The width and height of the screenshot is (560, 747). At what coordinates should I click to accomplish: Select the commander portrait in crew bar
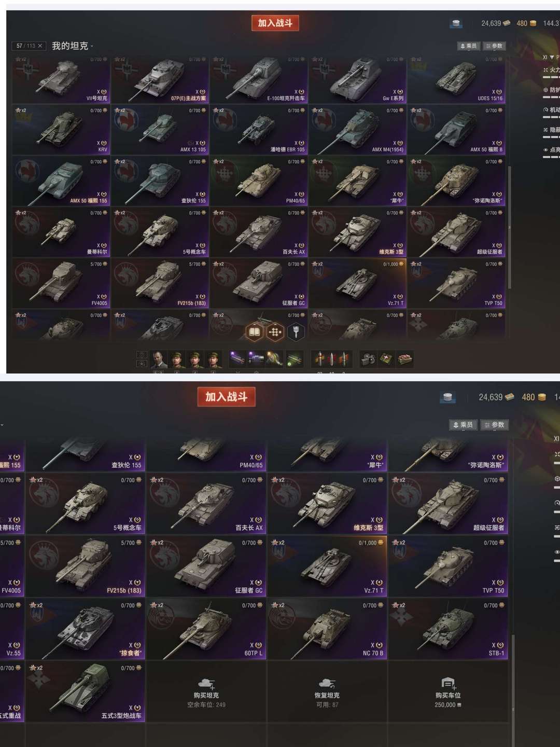tap(159, 359)
